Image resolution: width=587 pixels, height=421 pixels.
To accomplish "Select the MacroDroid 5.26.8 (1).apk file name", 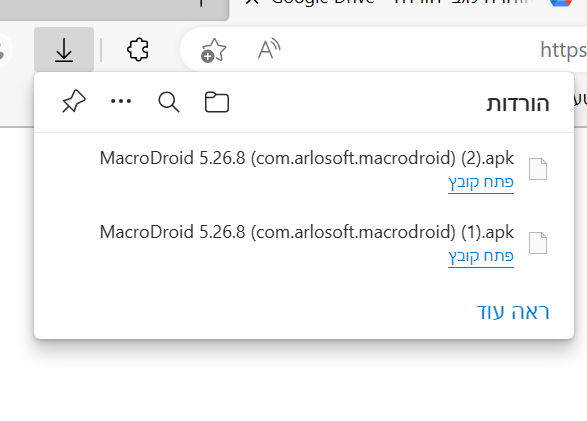I will point(307,232).
